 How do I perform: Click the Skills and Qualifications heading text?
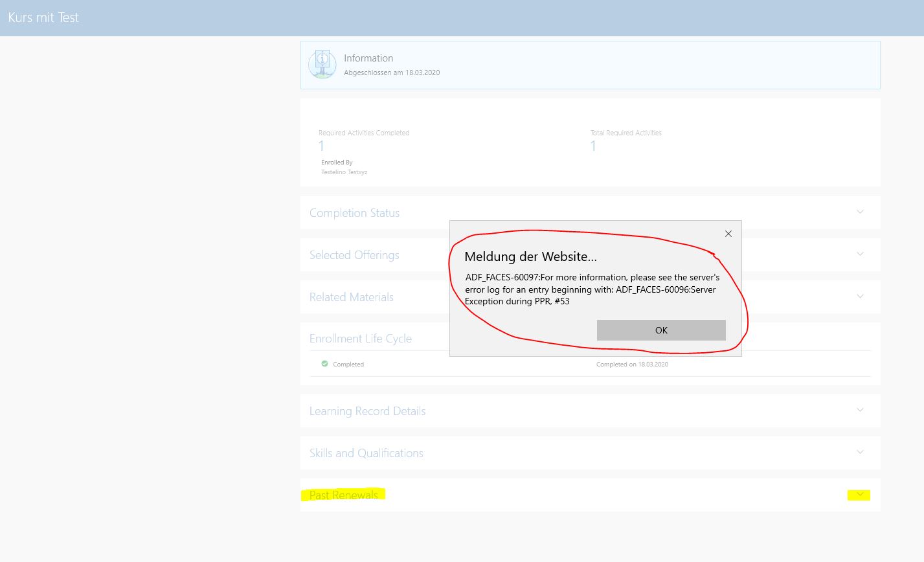tap(366, 453)
